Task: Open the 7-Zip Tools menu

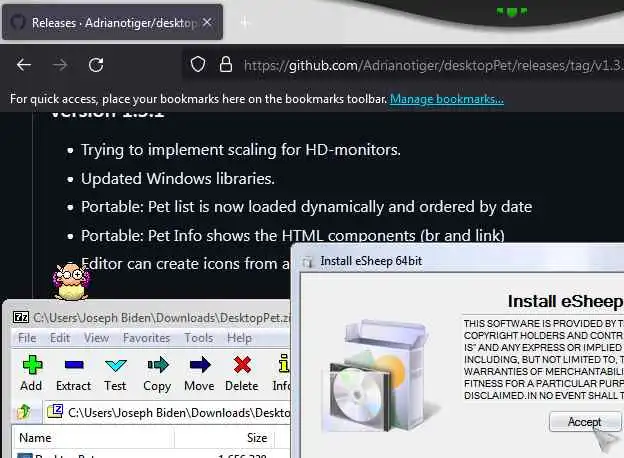Action: [199, 338]
